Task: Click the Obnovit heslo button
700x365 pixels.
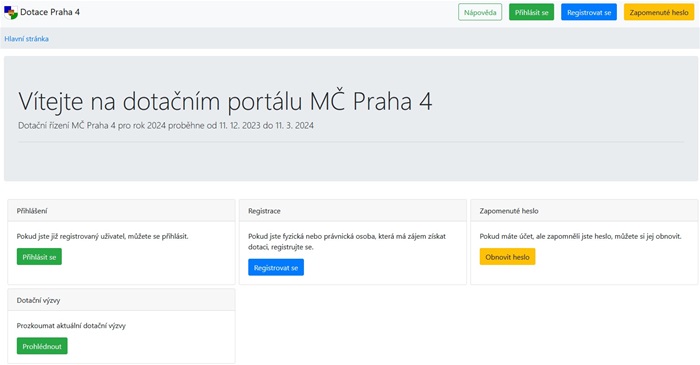Action: coord(507,257)
